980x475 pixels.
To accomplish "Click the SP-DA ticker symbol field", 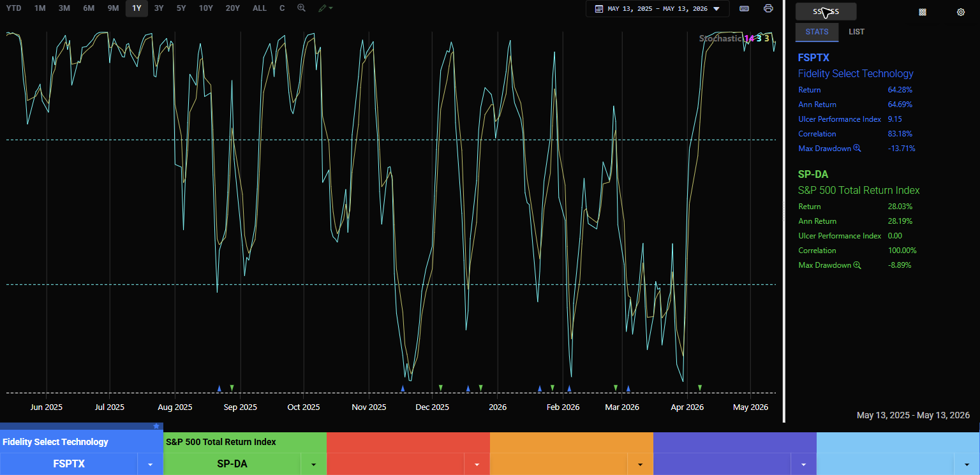I will pyautogui.click(x=232, y=464).
